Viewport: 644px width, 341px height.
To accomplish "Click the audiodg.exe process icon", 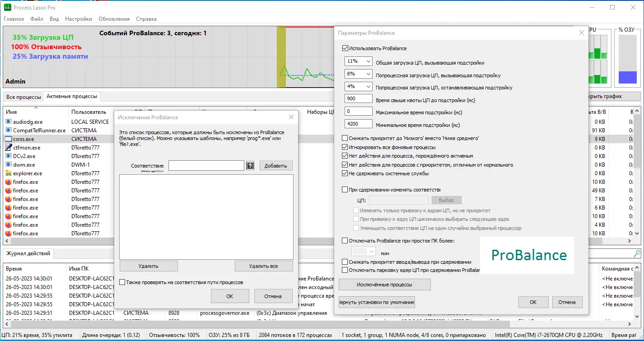I will tap(9, 122).
